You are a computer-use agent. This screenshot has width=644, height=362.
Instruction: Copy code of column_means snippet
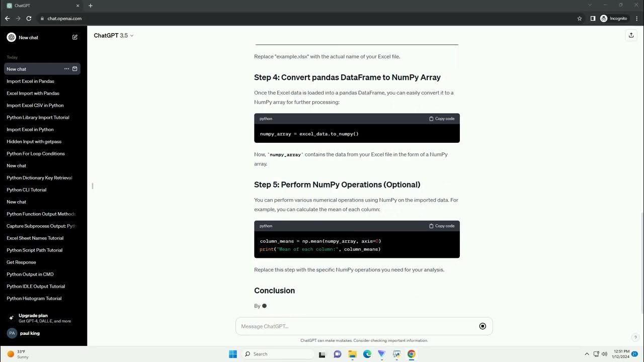(x=442, y=226)
